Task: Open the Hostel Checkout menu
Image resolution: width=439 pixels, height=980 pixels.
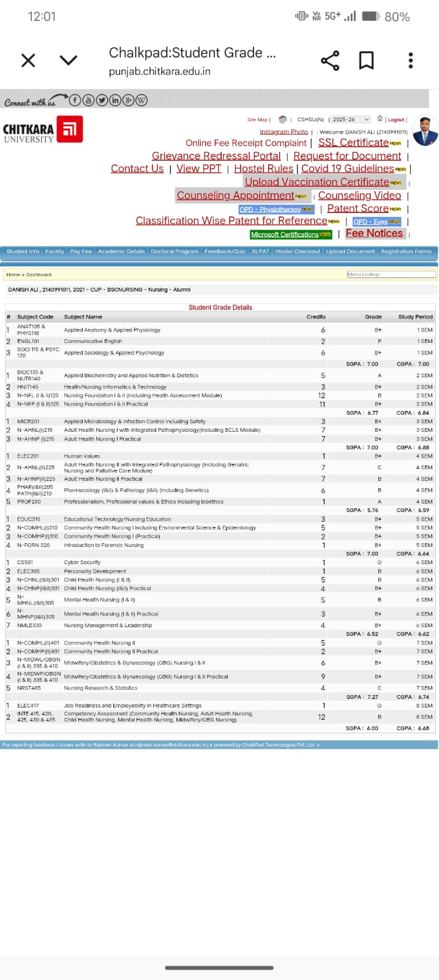Action: coord(298,251)
